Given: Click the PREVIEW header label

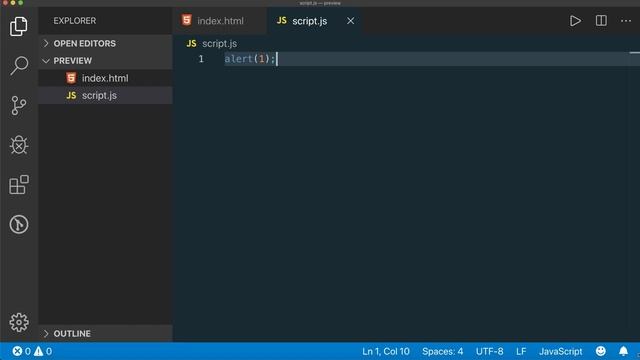Looking at the screenshot, I should [x=73, y=60].
